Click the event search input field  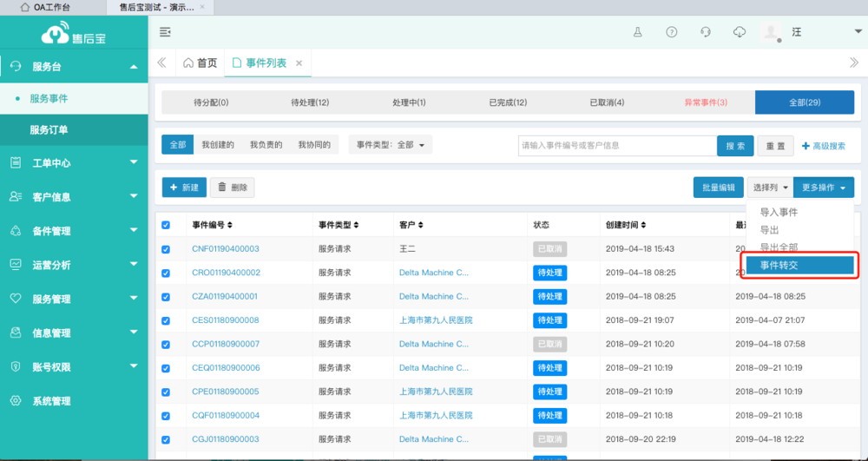tap(618, 146)
